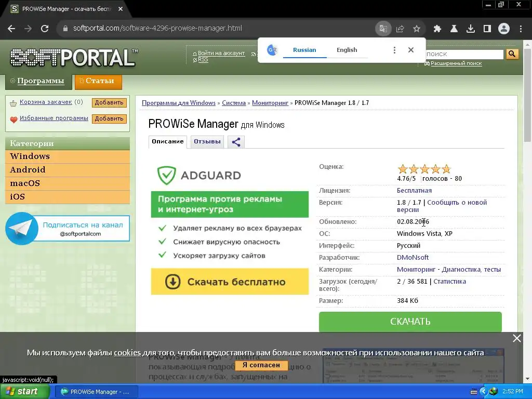
Task: Open translate popup options menu
Action: pos(394,50)
